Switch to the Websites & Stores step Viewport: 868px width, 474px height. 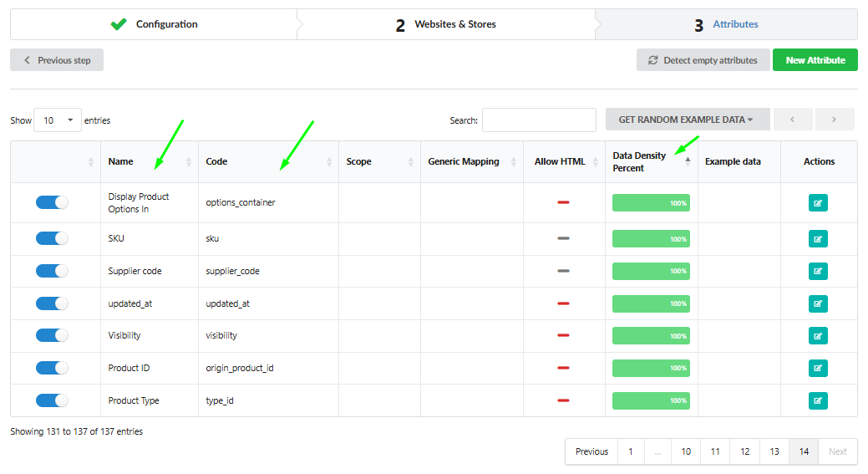pos(446,24)
